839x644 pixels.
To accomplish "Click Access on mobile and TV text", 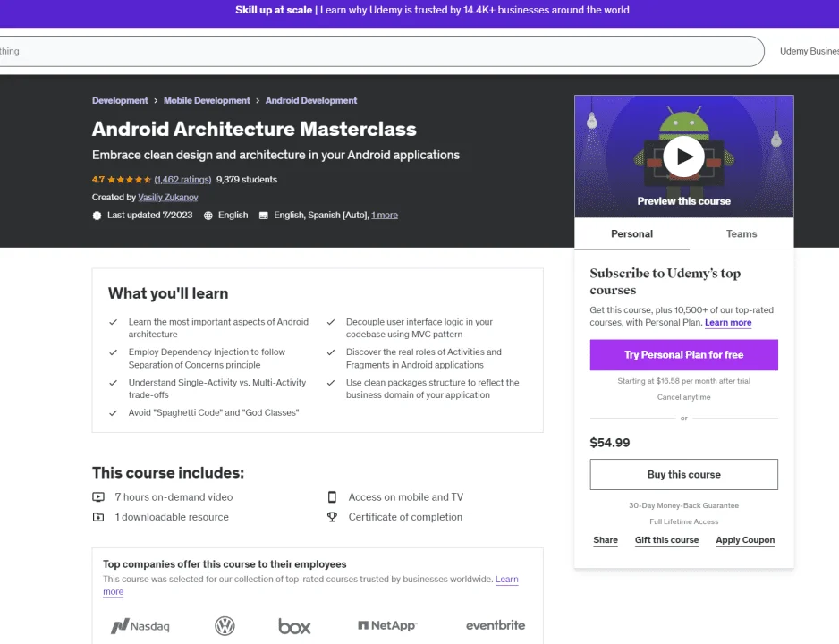I will click(x=405, y=497).
